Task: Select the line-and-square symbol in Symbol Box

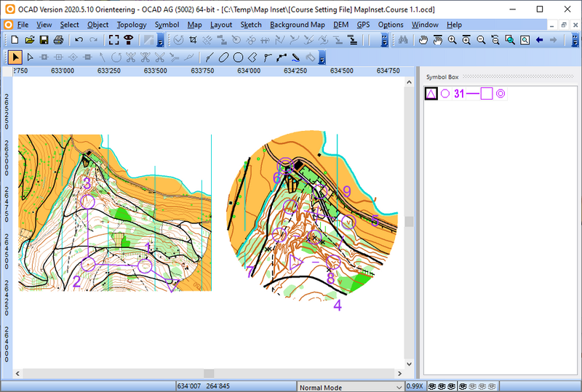Action: [x=479, y=94]
